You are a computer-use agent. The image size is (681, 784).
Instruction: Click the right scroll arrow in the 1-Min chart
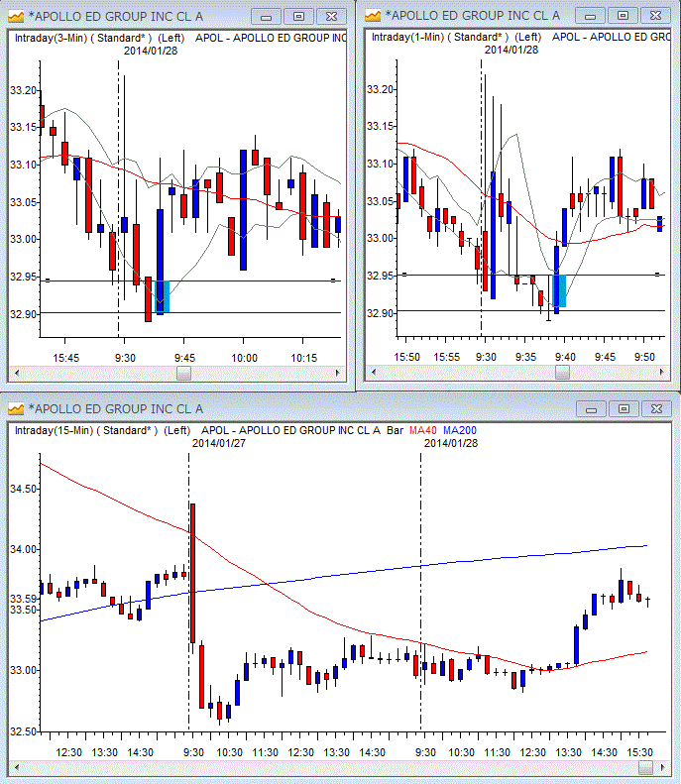661,372
